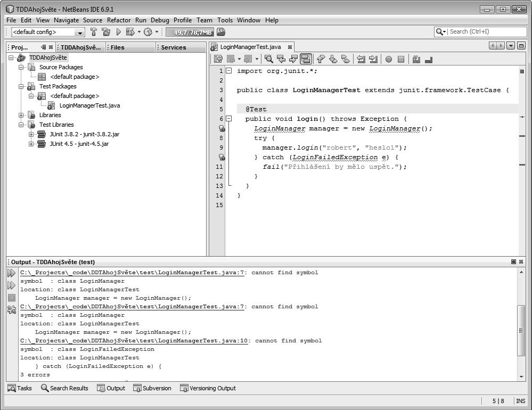Click the Find Selection magnifier icon
The height and width of the screenshot is (410, 532).
tap(269, 59)
